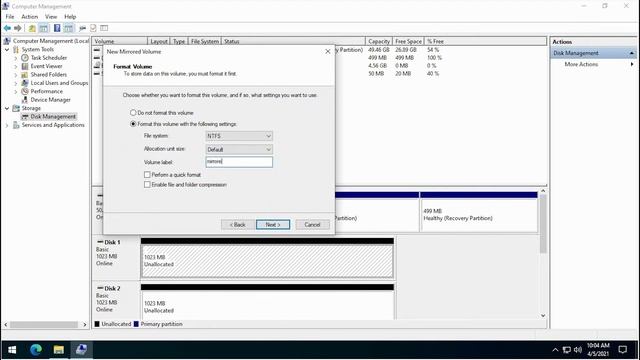Launch Microsoft Edge from taskbar
Viewport: 640px width, 360px height.
coord(36,350)
